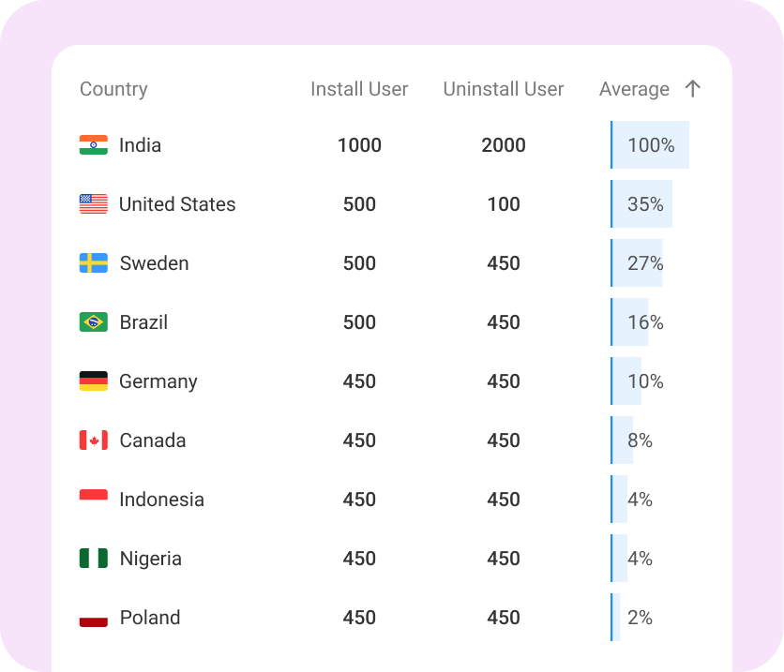The image size is (784, 672).
Task: Sort by the Install User column header
Action: [359, 89]
